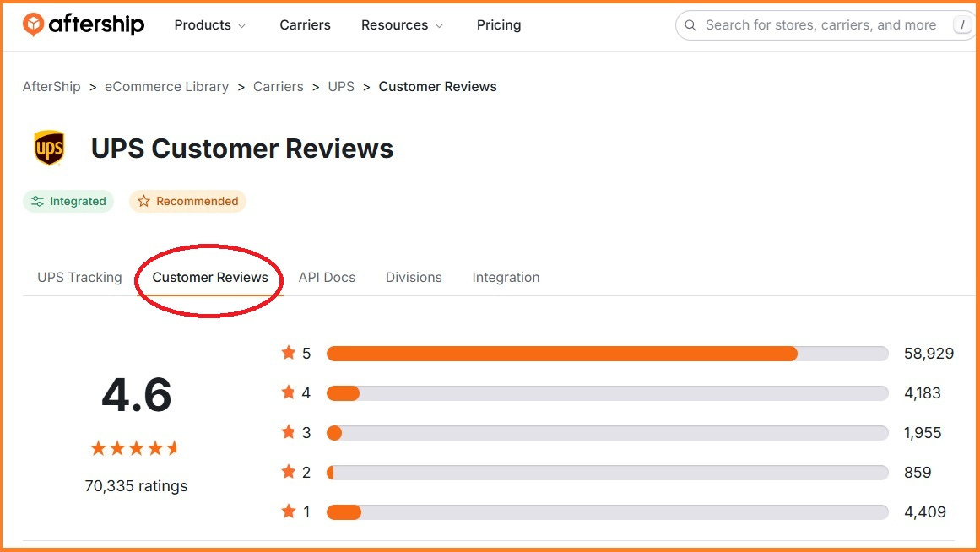
Task: Click the 3-star rating bar
Action: coord(608,433)
